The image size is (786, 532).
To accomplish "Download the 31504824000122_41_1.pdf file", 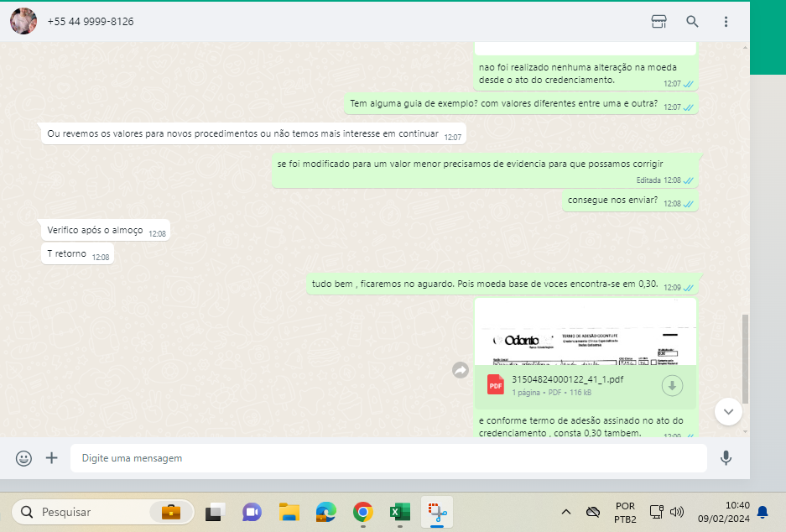I will click(x=672, y=386).
